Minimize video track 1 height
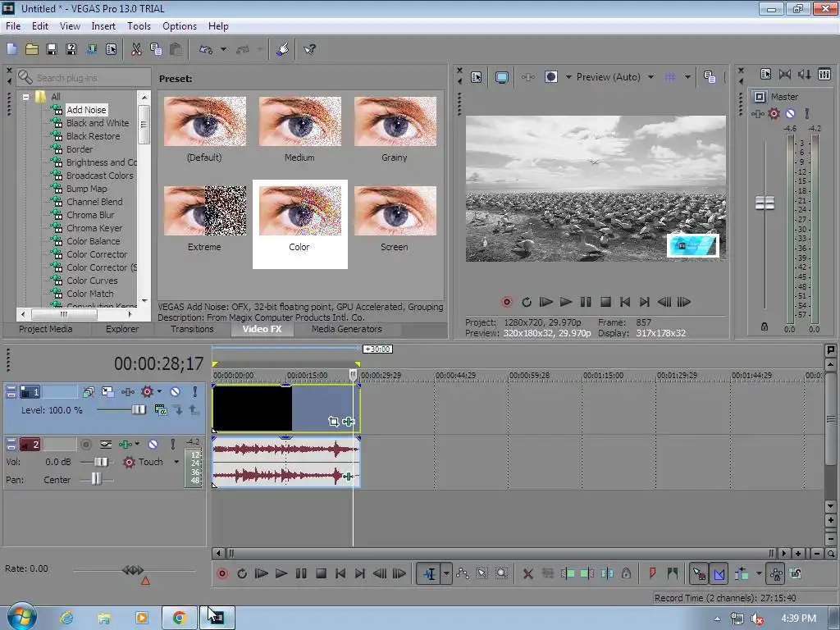840x630 pixels. pos(11,389)
